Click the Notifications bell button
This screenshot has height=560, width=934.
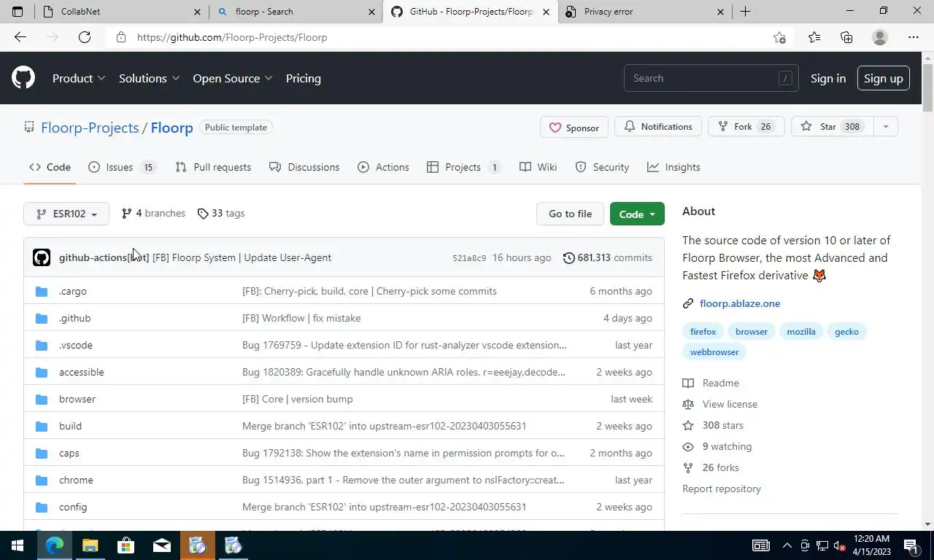tap(658, 126)
